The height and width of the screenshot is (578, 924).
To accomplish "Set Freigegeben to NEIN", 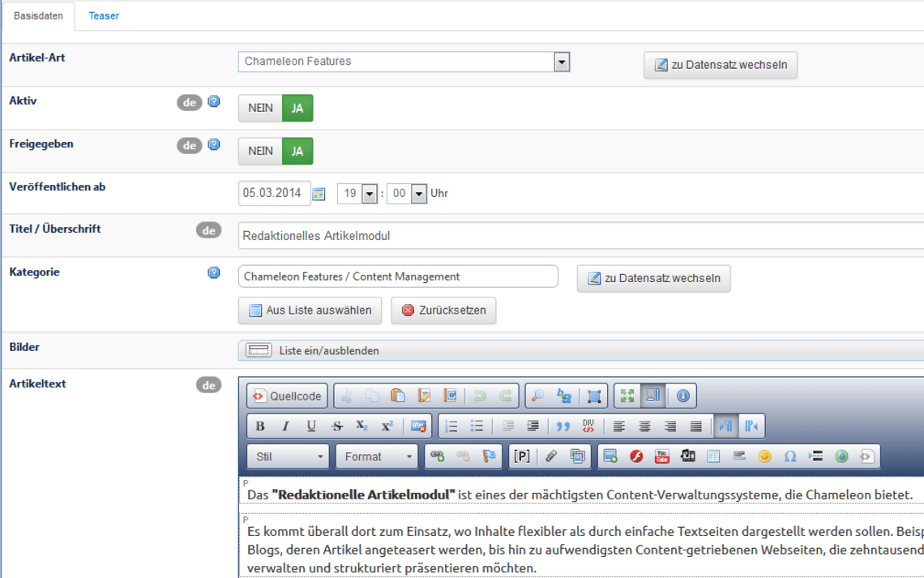I will 260,151.
